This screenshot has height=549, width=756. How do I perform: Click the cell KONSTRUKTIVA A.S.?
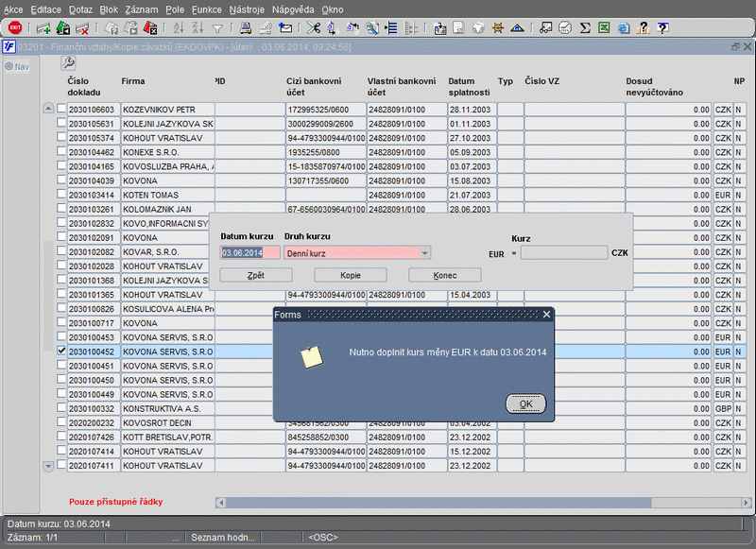167,409
